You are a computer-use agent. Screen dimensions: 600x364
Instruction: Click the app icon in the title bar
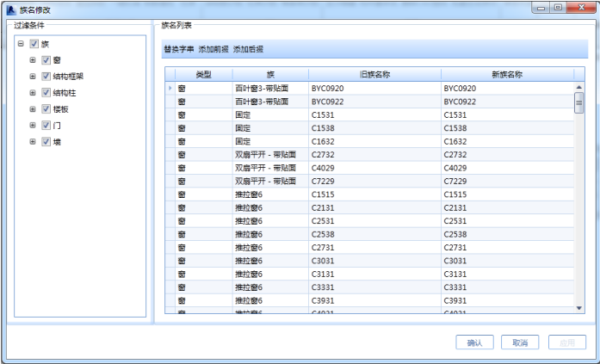11,9
